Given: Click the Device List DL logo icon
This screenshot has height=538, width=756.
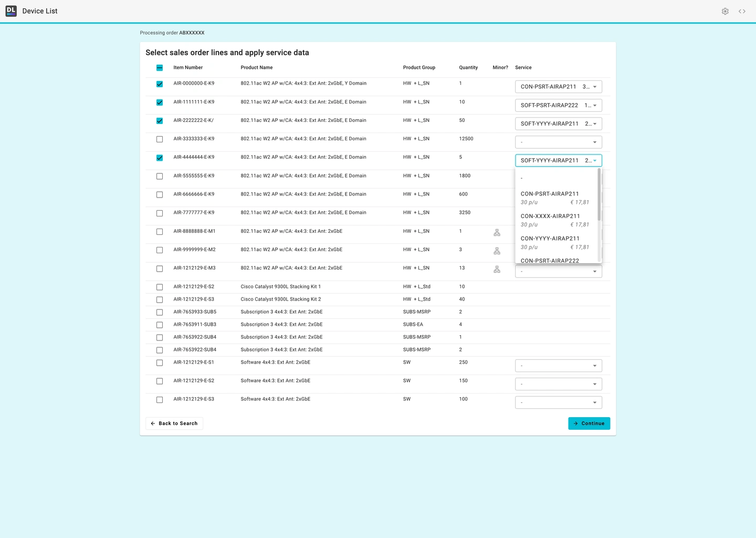Looking at the screenshot, I should (x=11, y=11).
